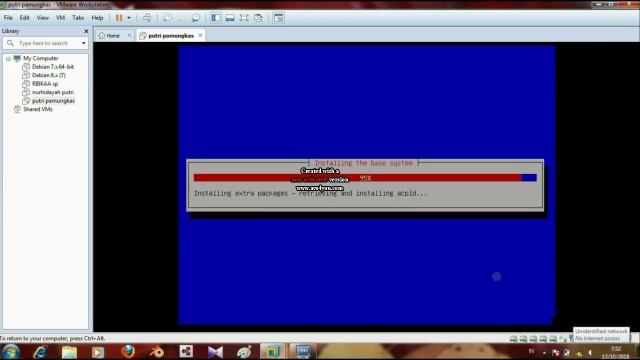
Task: Click the Action Center flag icon
Action: pyautogui.click(x=556, y=353)
